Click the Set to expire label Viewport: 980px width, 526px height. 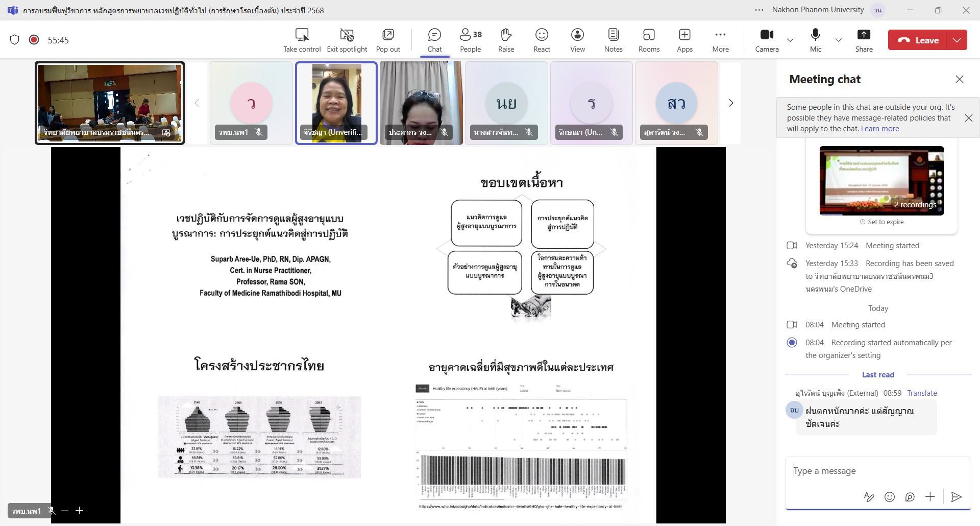coord(881,222)
